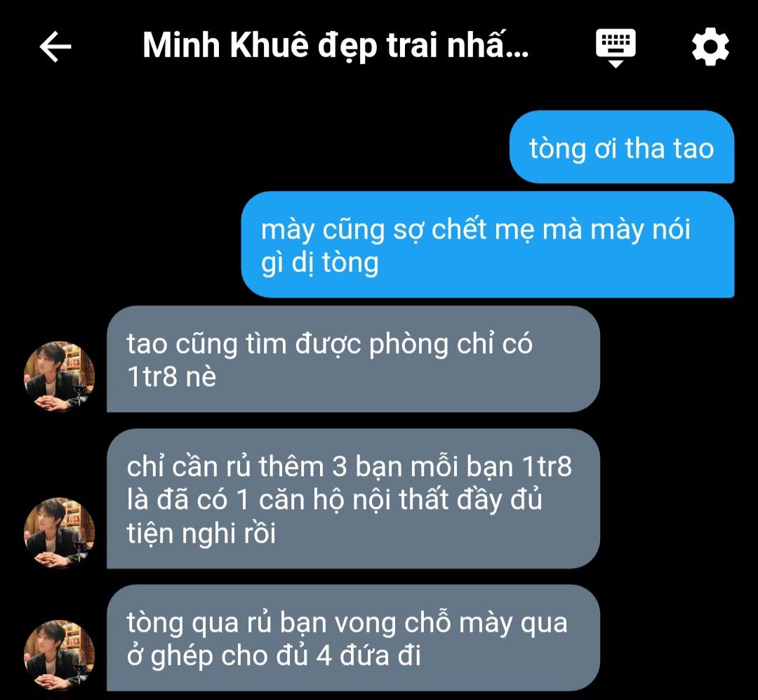Hide the keyboard with the keyboard icon

[616, 48]
